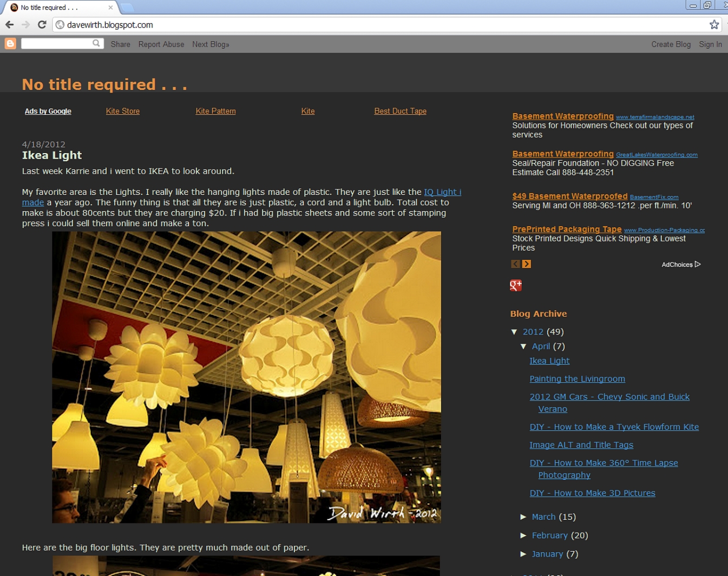The height and width of the screenshot is (576, 728).
Task: Click the ad previous arrow button
Action: [x=515, y=264]
